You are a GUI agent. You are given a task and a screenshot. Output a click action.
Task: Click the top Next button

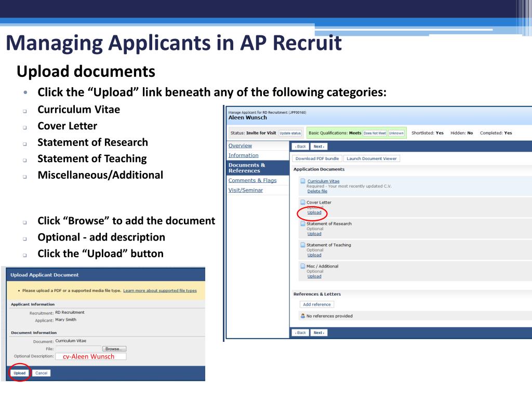(318, 147)
